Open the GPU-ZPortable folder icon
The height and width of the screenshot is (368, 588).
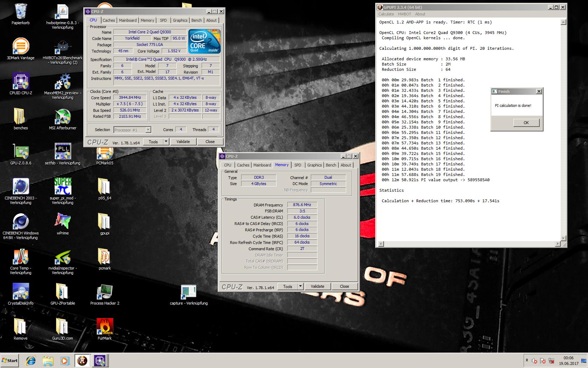pyautogui.click(x=63, y=294)
